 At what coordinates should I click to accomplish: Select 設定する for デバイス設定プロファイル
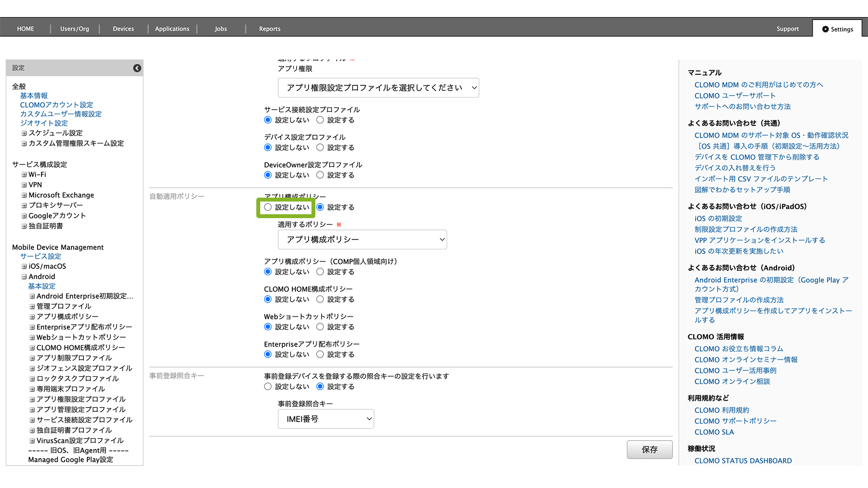(x=320, y=147)
